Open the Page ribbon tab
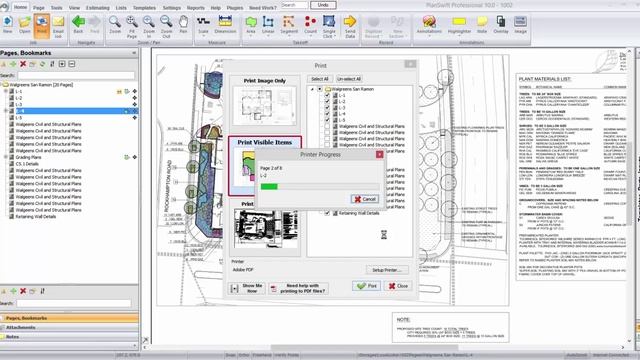The image size is (640, 360). coord(39,8)
